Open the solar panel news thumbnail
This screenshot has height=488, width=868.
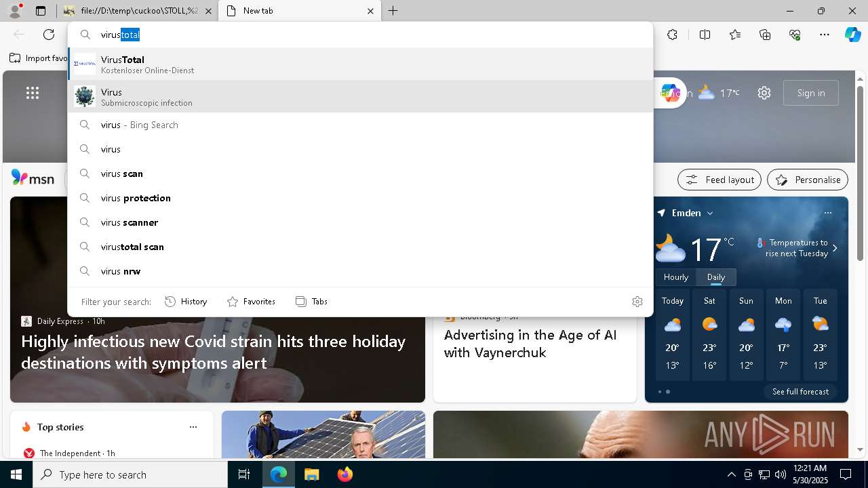coord(323,434)
